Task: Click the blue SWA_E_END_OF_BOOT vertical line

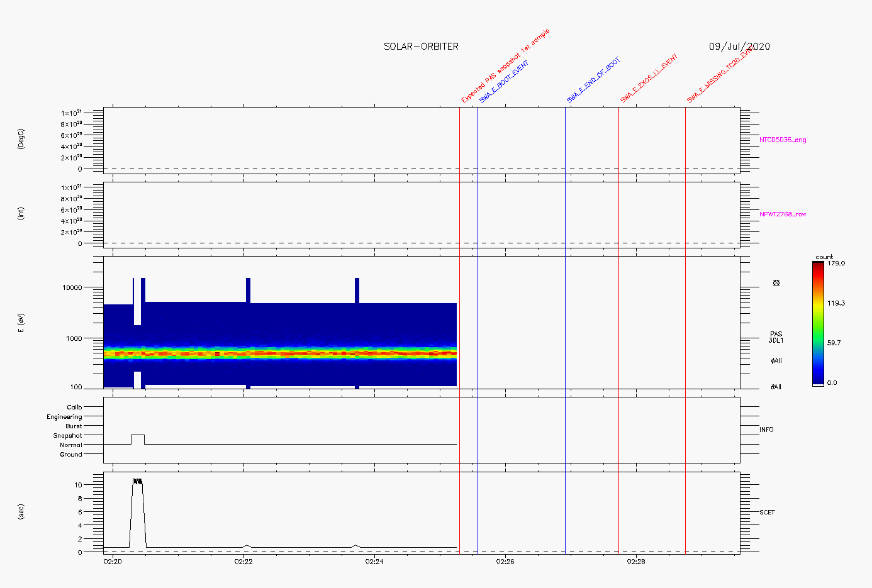Action: (565, 330)
